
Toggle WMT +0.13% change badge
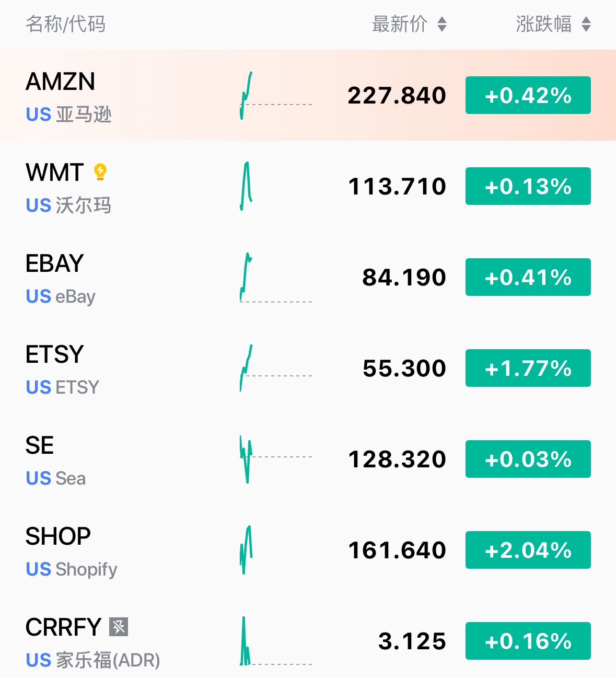(528, 186)
